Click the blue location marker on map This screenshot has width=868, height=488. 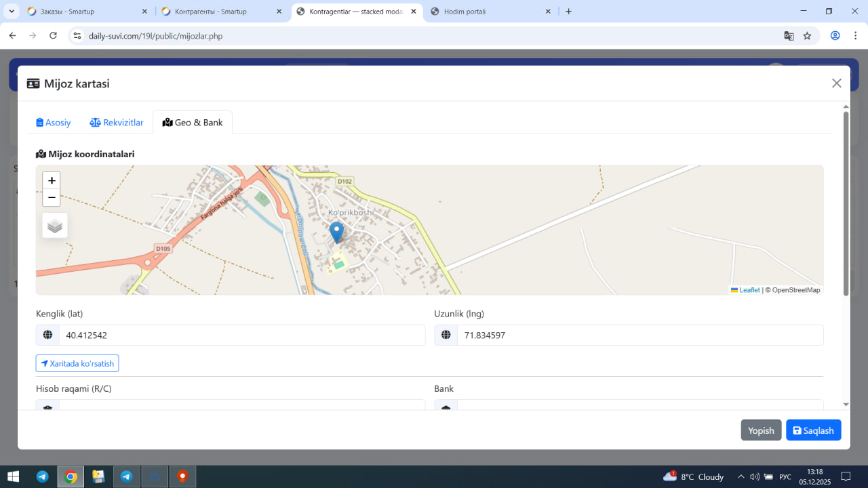336,232
